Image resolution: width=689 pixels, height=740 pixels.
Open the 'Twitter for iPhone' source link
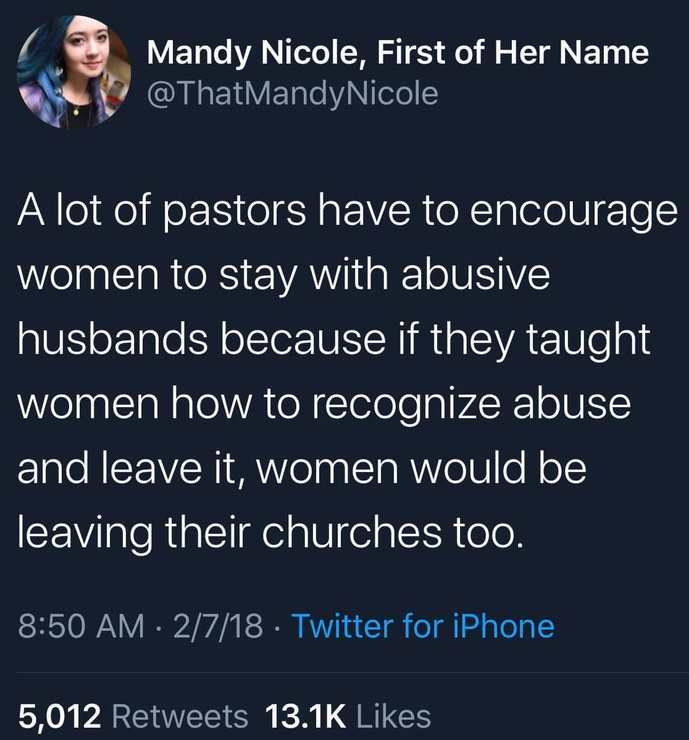pos(422,626)
